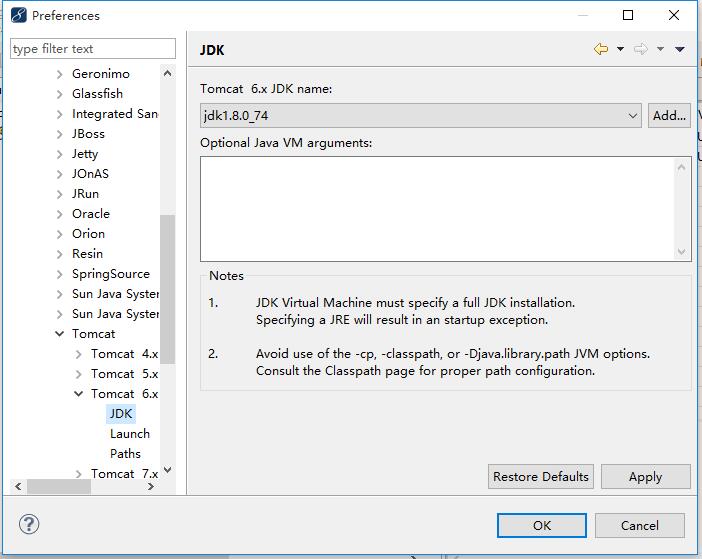Click the Add... button

tap(669, 115)
